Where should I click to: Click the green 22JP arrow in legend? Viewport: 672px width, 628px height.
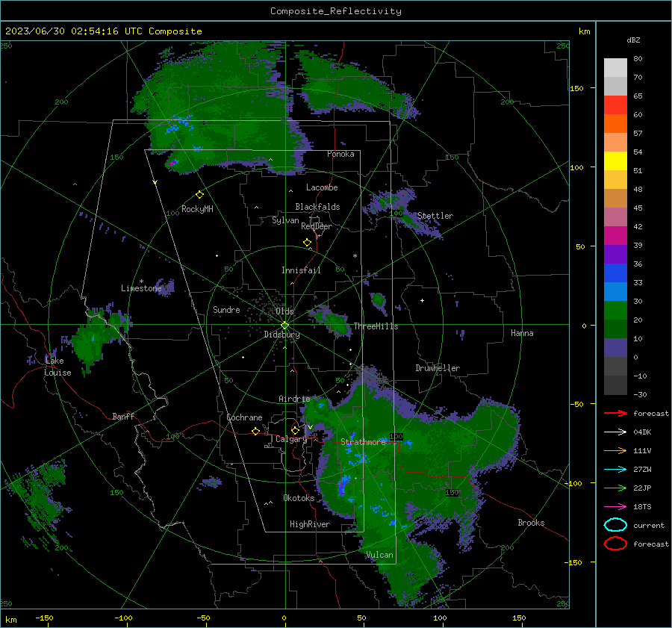click(615, 488)
